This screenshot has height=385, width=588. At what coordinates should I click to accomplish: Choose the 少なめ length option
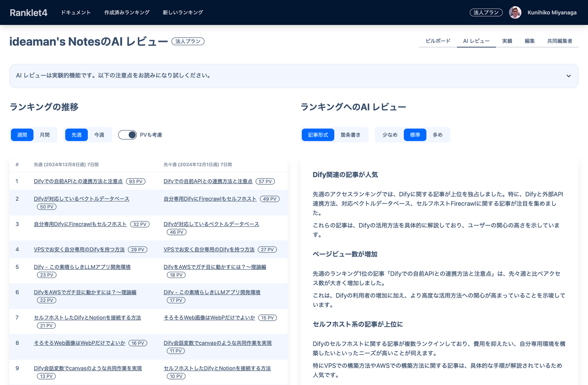point(390,135)
